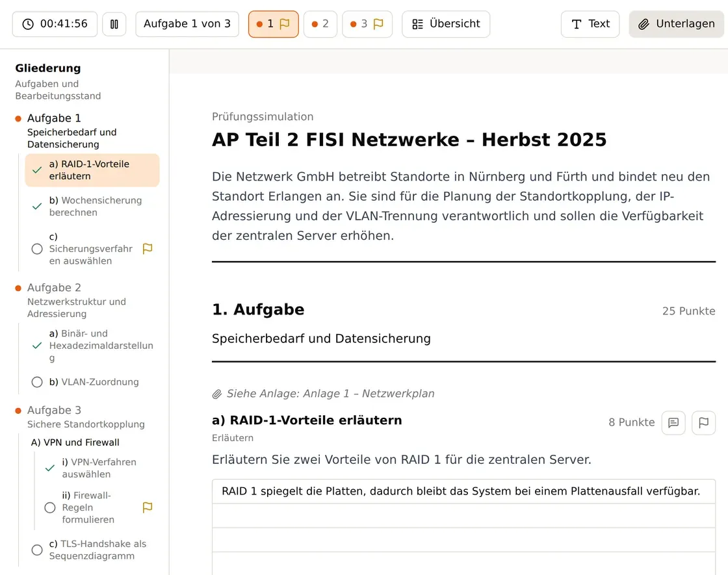
Task: Open the 'Aufgabe 1 von 3' indicator
Action: coord(187,24)
